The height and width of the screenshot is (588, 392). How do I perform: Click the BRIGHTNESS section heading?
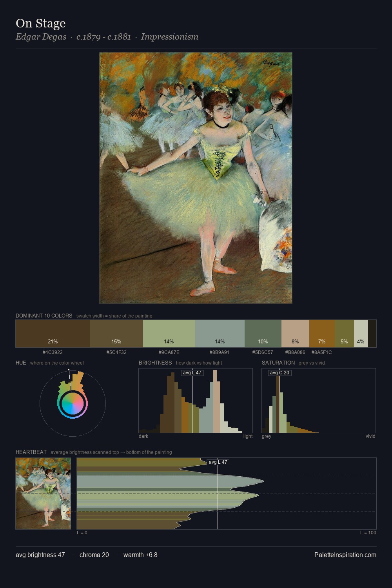[x=155, y=363]
